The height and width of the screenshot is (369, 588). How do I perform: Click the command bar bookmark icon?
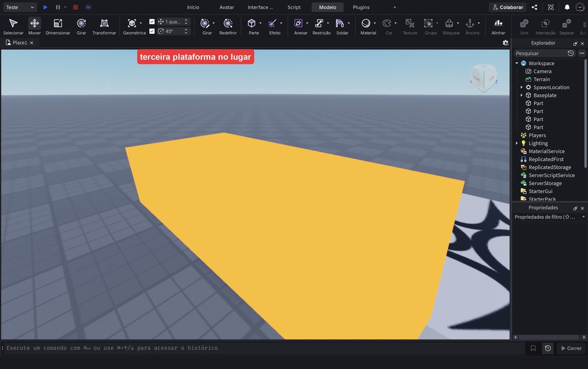click(533, 348)
